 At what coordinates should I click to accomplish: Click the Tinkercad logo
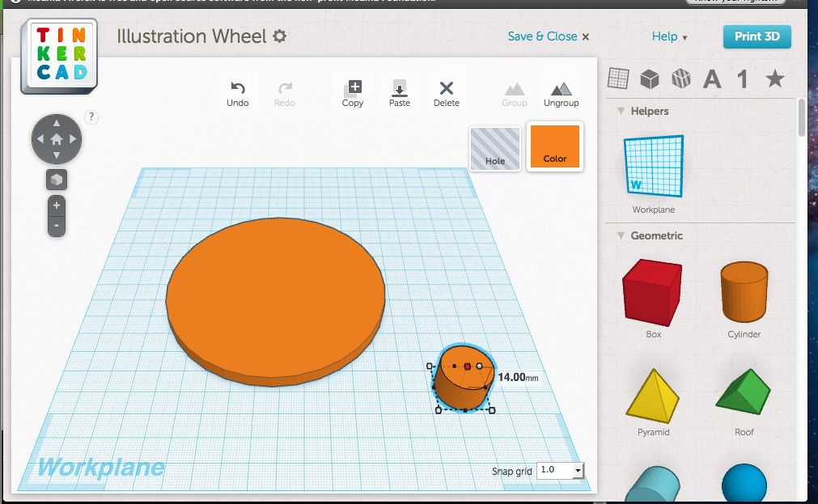(x=59, y=55)
